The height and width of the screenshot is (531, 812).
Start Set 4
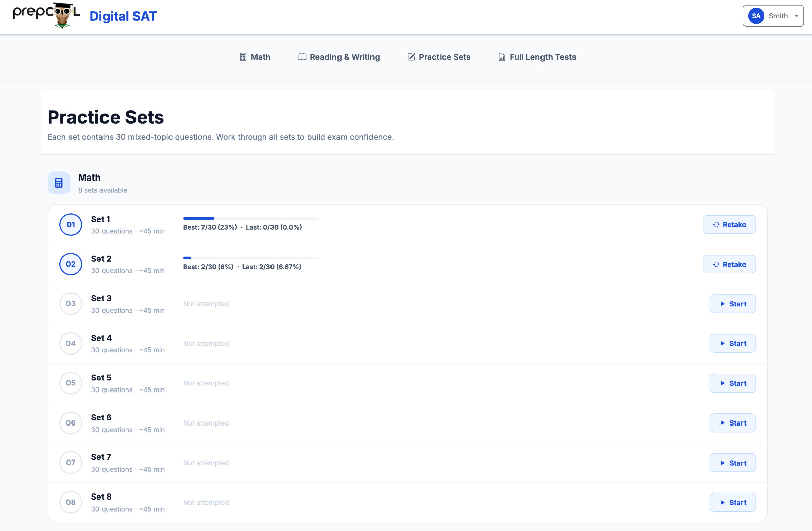tap(733, 343)
